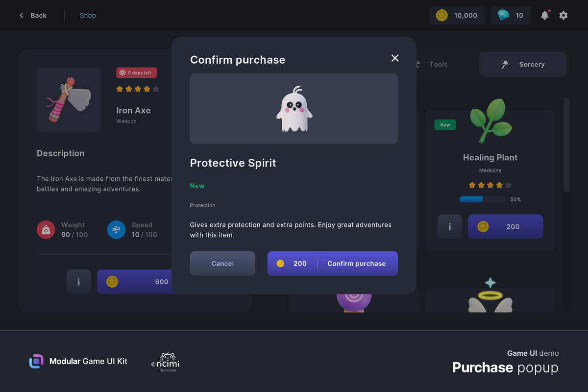Buy Iron Axe for 600 coins
The height and width of the screenshot is (392, 588).
click(135, 282)
